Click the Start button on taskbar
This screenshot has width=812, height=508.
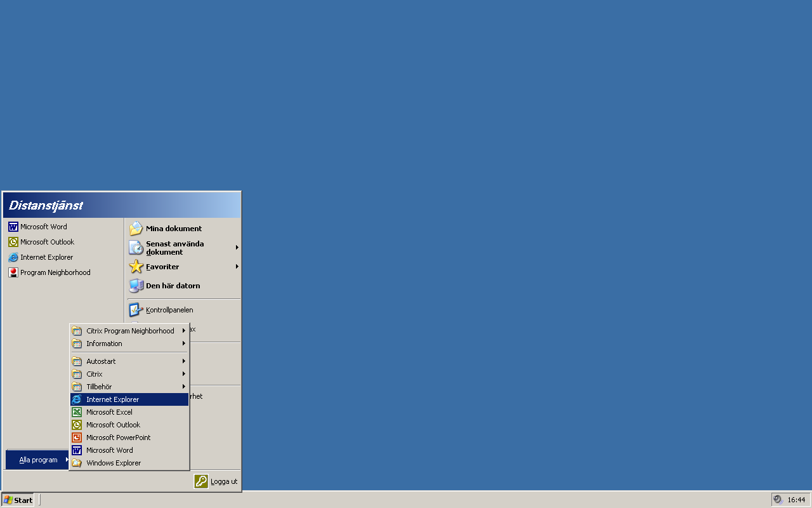pyautogui.click(x=18, y=500)
